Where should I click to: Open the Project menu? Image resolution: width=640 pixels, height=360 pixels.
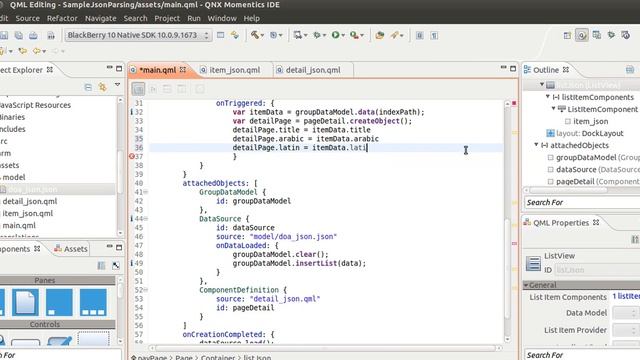[x=167, y=18]
